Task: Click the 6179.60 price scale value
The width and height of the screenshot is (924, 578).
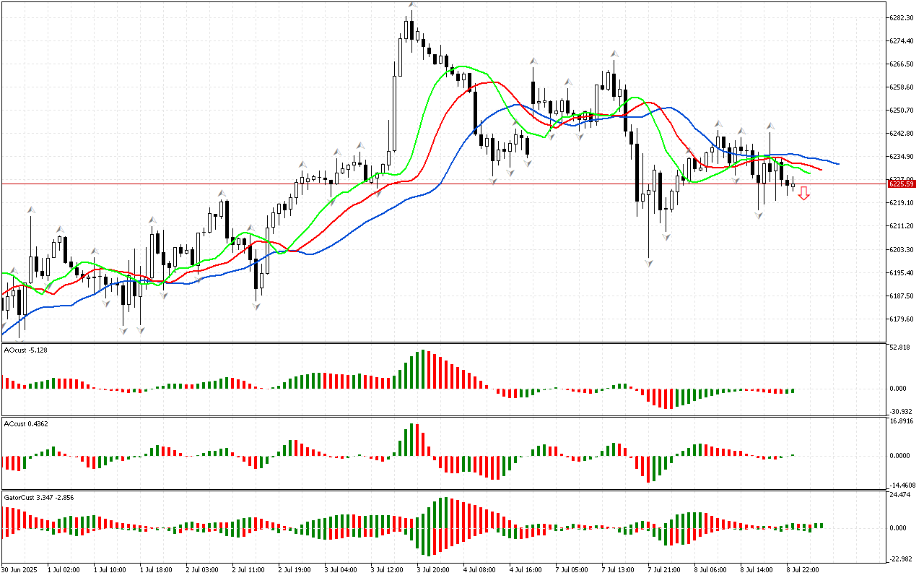Action: pyautogui.click(x=902, y=319)
